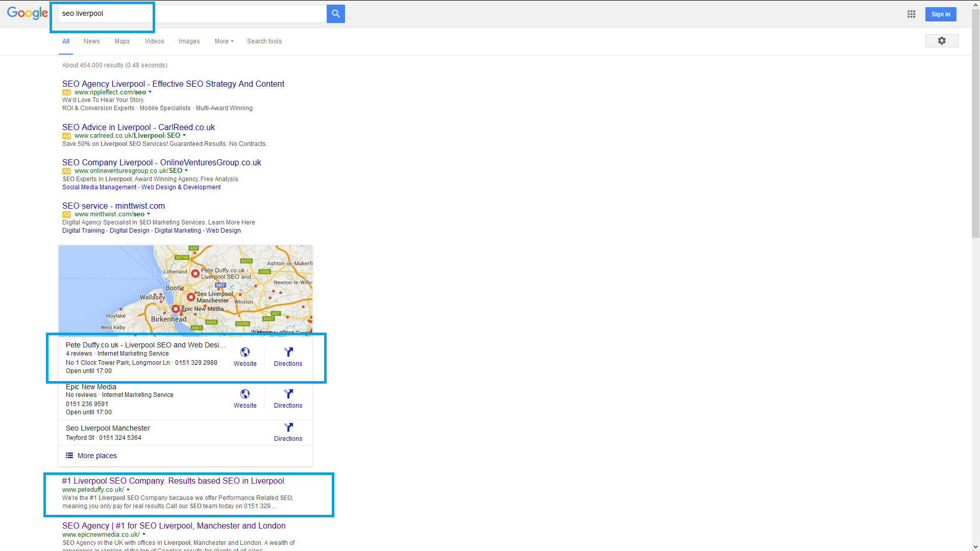980x551 pixels.
Task: Expand onlineventuresgroup.co.uk URL dropdown arrow
Action: click(186, 171)
